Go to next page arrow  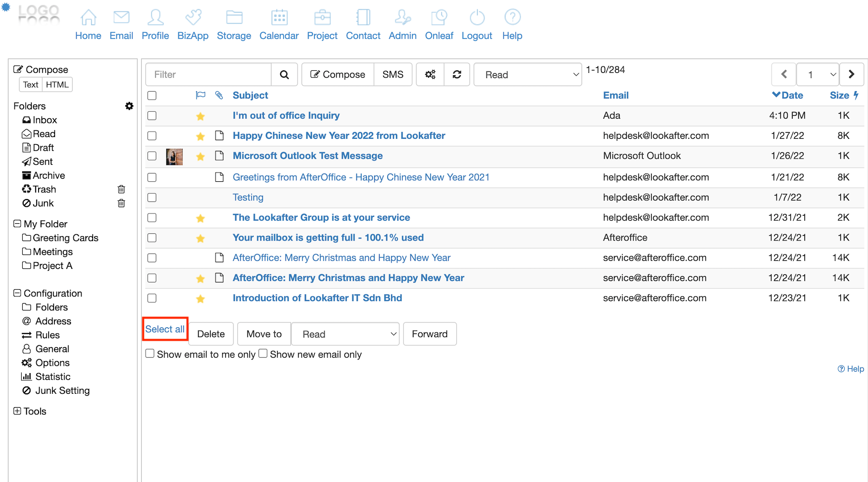pyautogui.click(x=851, y=75)
